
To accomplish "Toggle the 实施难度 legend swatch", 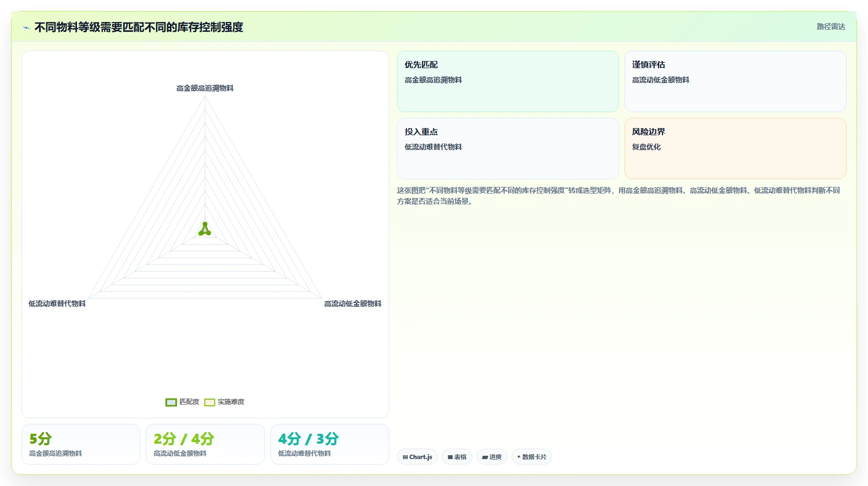I will (209, 402).
